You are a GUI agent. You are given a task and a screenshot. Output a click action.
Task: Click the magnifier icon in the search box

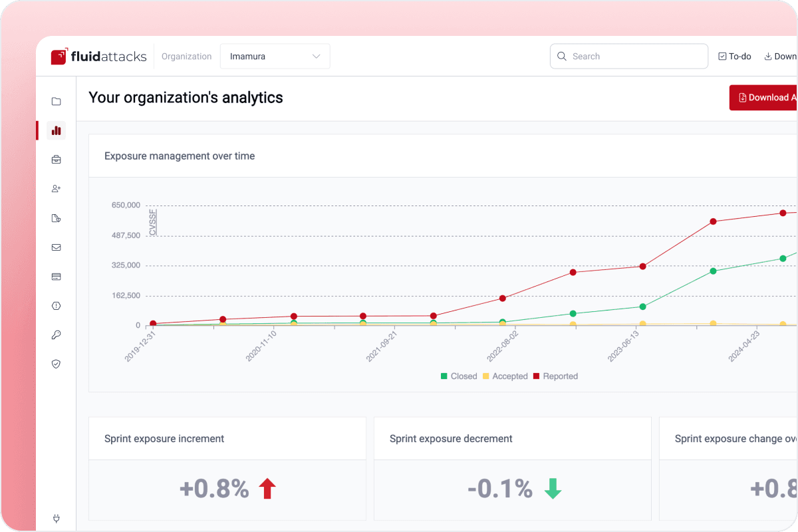[x=562, y=57]
